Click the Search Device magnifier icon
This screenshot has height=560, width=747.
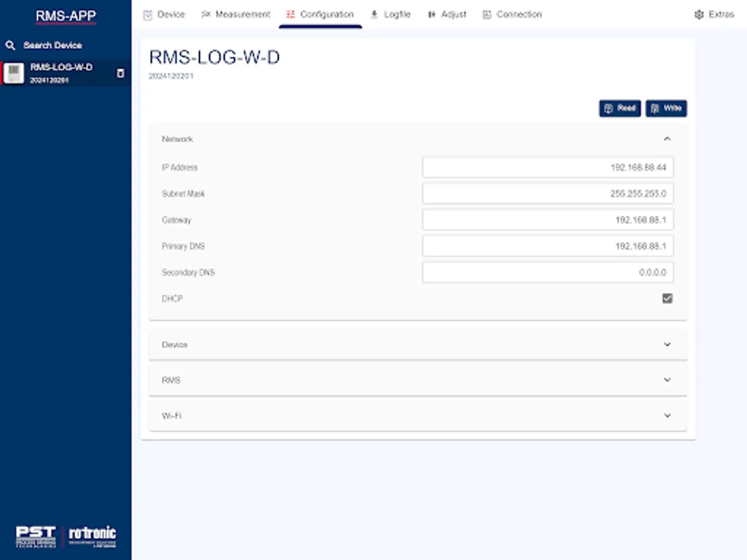point(11,45)
